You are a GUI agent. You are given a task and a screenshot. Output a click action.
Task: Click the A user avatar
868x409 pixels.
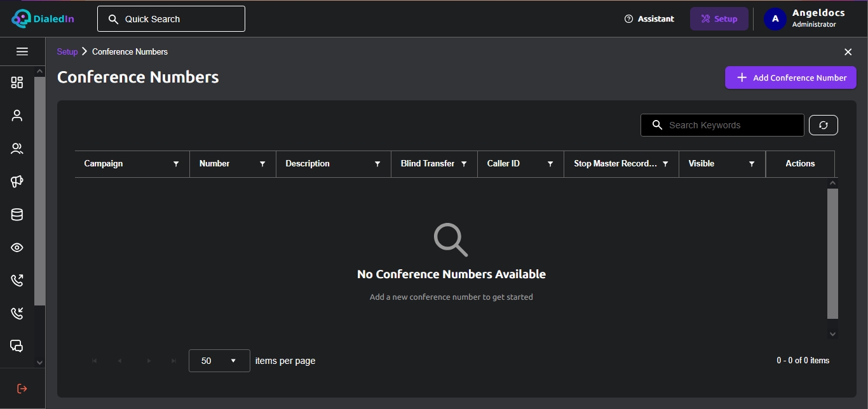(x=775, y=19)
